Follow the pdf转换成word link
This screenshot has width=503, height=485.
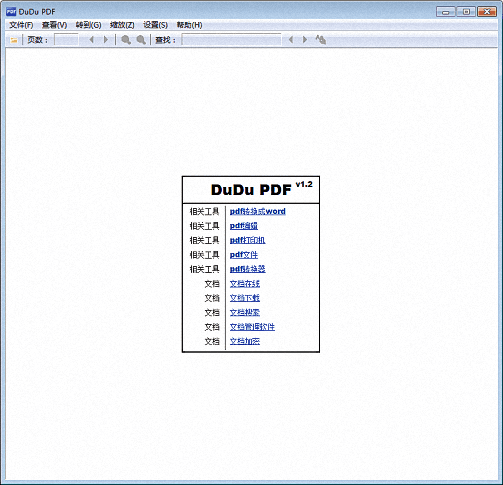click(258, 211)
